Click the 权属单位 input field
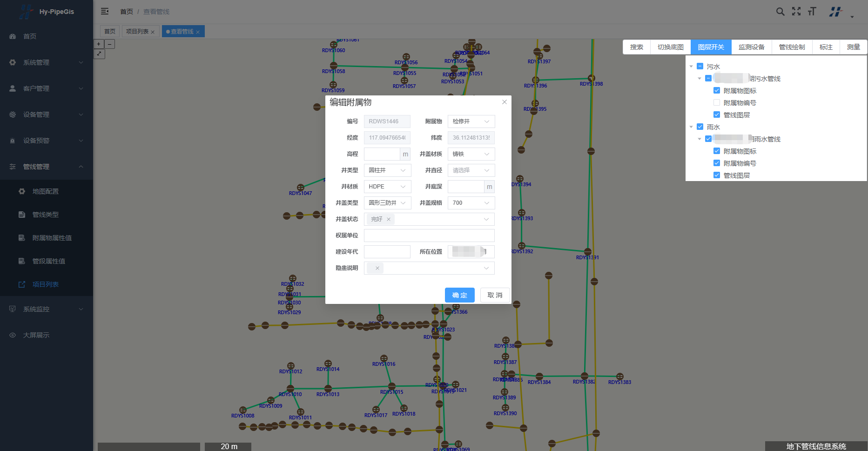 pos(429,236)
